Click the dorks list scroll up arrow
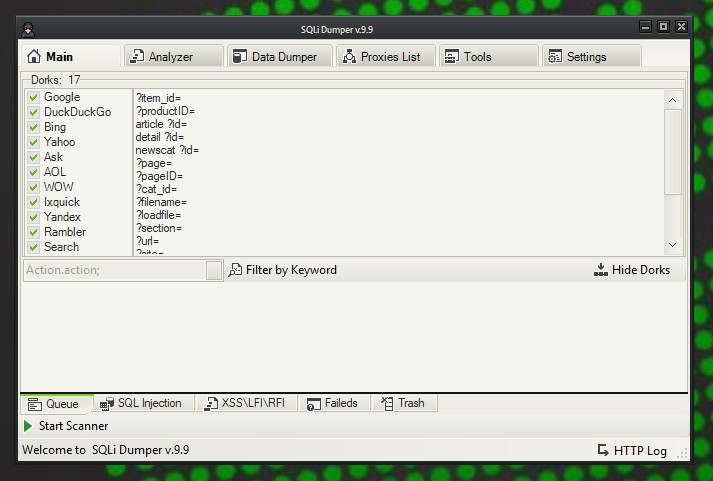 click(x=672, y=100)
